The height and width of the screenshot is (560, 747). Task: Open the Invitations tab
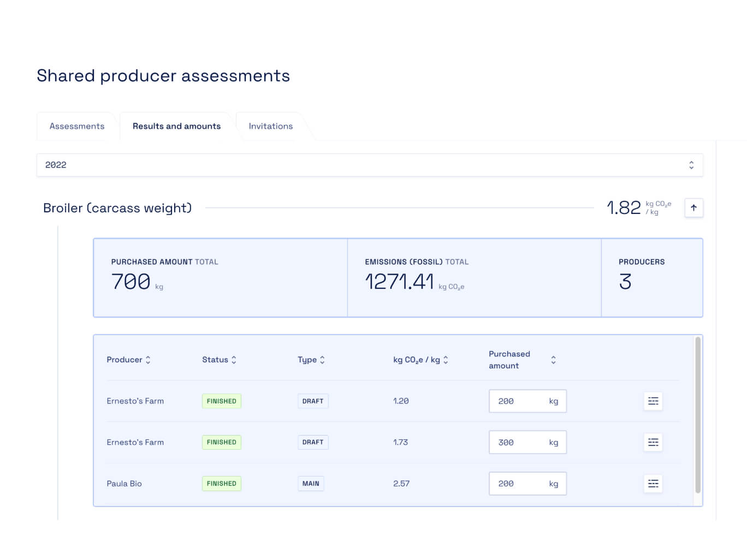point(270,126)
